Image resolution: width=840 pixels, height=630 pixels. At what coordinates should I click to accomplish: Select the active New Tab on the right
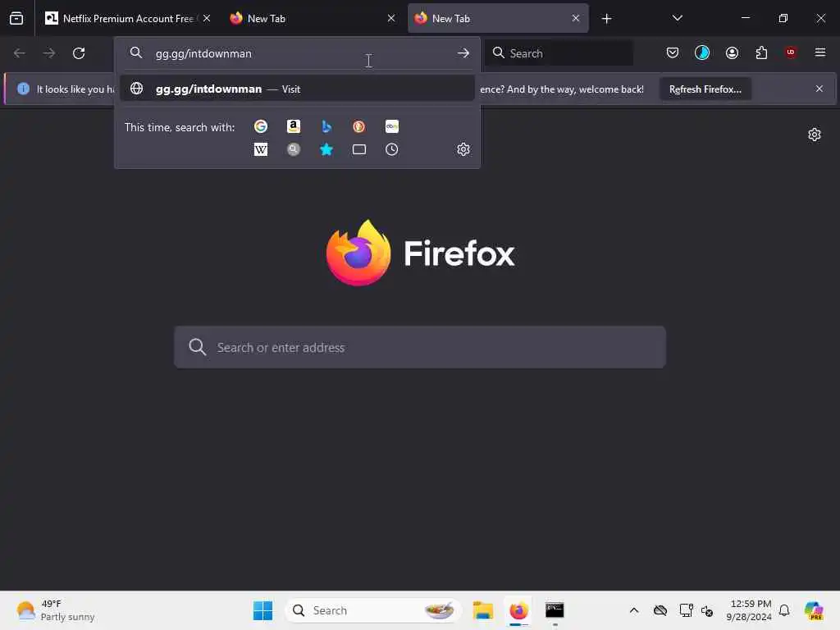(x=498, y=18)
